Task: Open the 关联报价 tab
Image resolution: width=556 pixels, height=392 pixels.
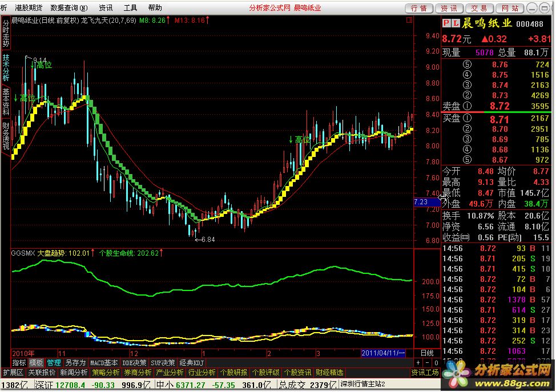Action: (42, 373)
